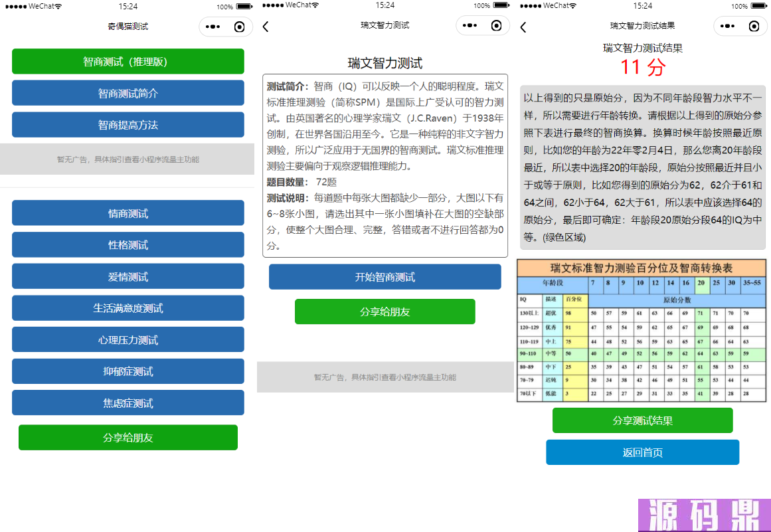Tap the 奇偶猫测试 page title

pos(128,27)
